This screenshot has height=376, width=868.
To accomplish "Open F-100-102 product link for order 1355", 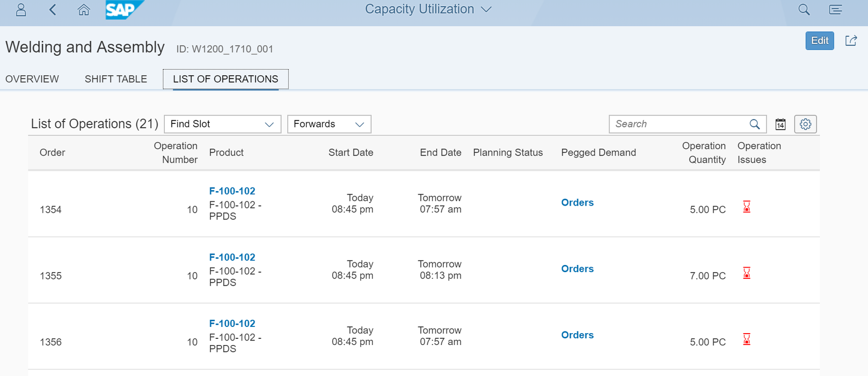I will pyautogui.click(x=232, y=257).
